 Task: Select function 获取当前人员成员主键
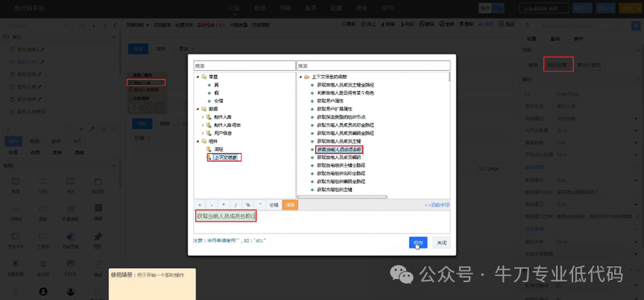click(x=339, y=141)
